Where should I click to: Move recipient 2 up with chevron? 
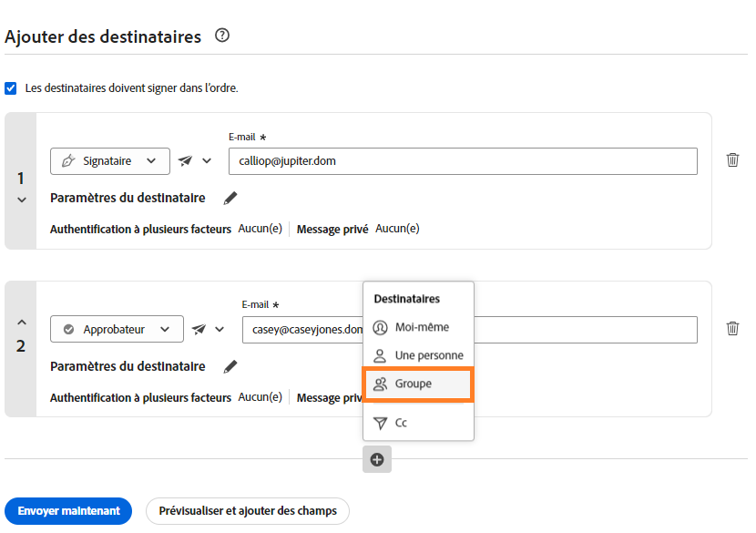pos(22,322)
